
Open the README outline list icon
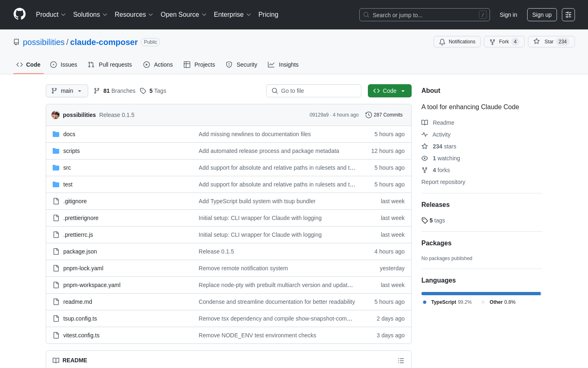coord(401,361)
